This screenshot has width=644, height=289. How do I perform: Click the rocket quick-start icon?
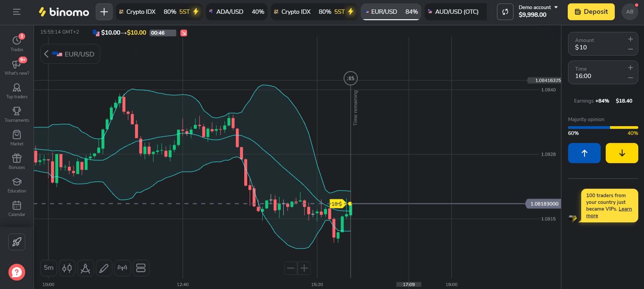click(17, 242)
